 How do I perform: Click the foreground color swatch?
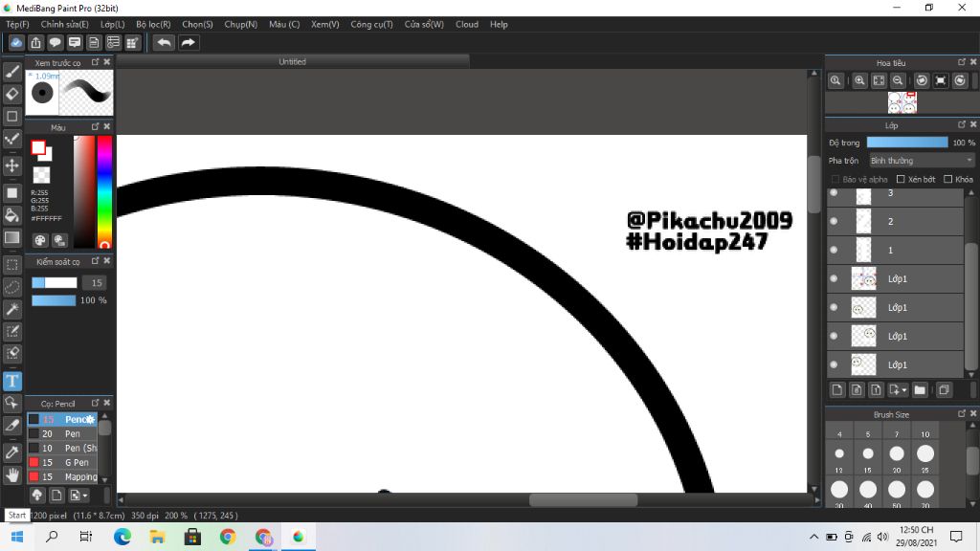coord(38,148)
